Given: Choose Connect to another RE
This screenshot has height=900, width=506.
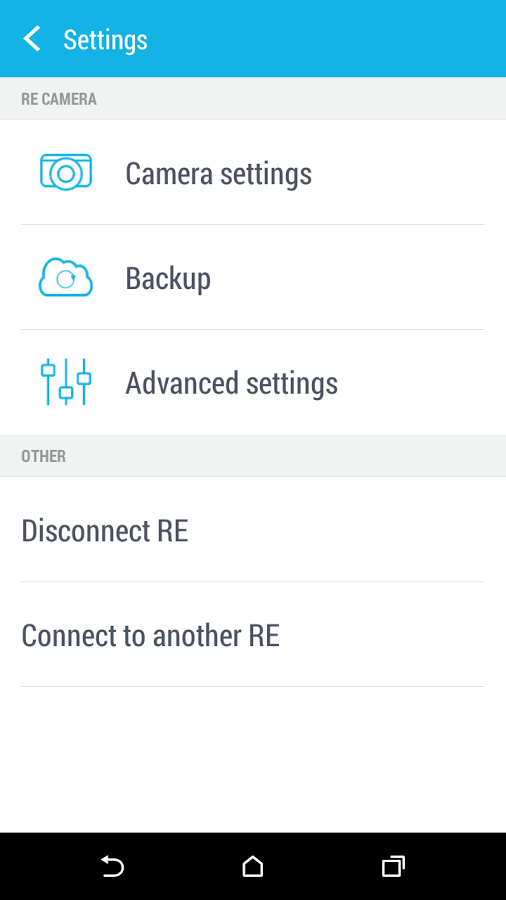Looking at the screenshot, I should (x=253, y=634).
